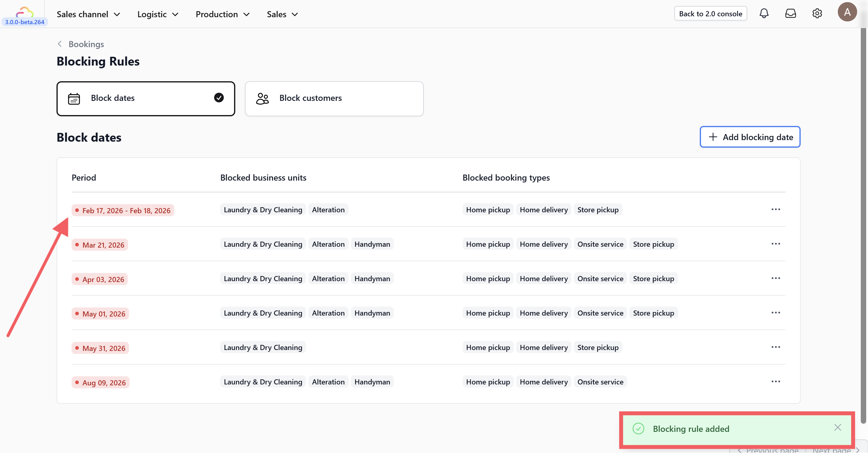Select the Block customers option card

point(334,98)
